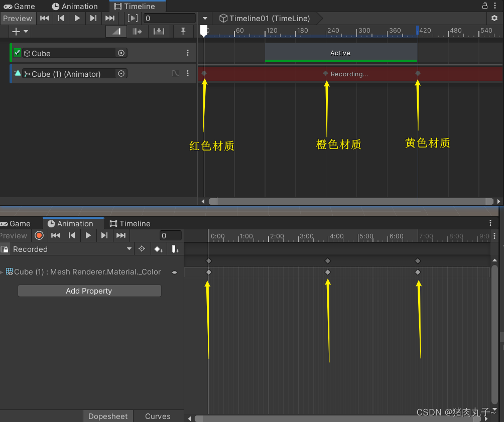Toggle filter by selection crosshair icon
Screen dimensions: 504x422
pyautogui.click(x=142, y=249)
